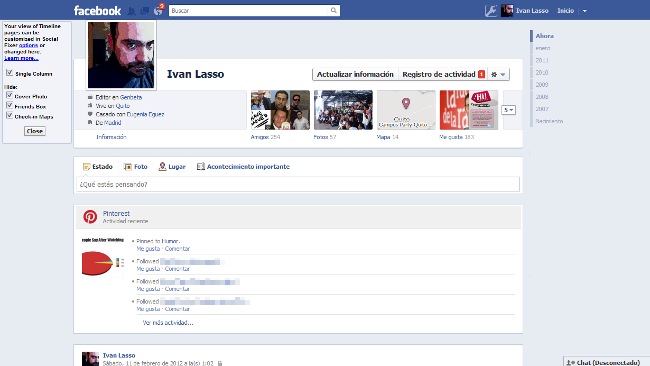Open Ivan Lasso profile link in top bar
Screen dimensions: 650x366
click(x=532, y=11)
